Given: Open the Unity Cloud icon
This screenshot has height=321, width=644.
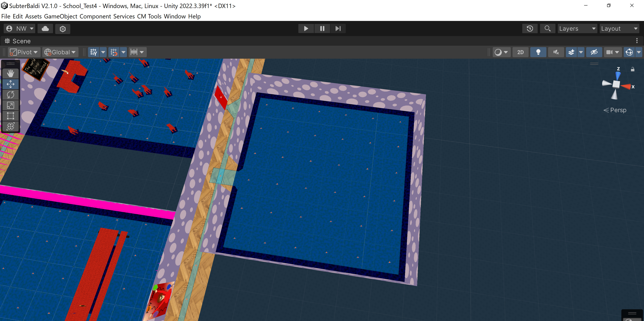Looking at the screenshot, I should 45,28.
